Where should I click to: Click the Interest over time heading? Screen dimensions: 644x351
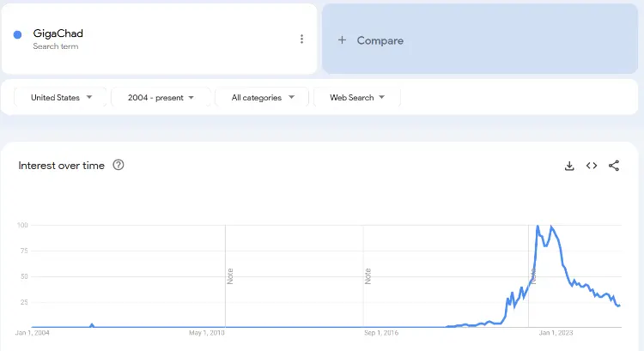(61, 166)
